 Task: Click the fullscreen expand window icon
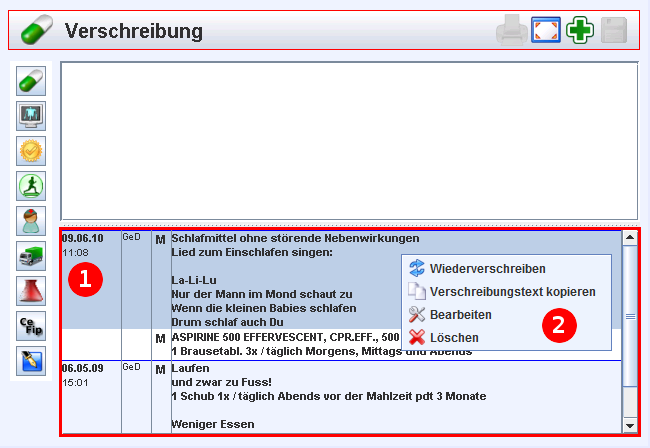point(545,30)
